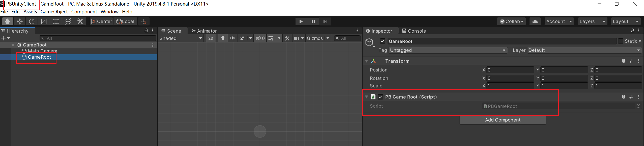Toggle Local handle rotation
This screenshot has width=644, height=146.
(125, 21)
